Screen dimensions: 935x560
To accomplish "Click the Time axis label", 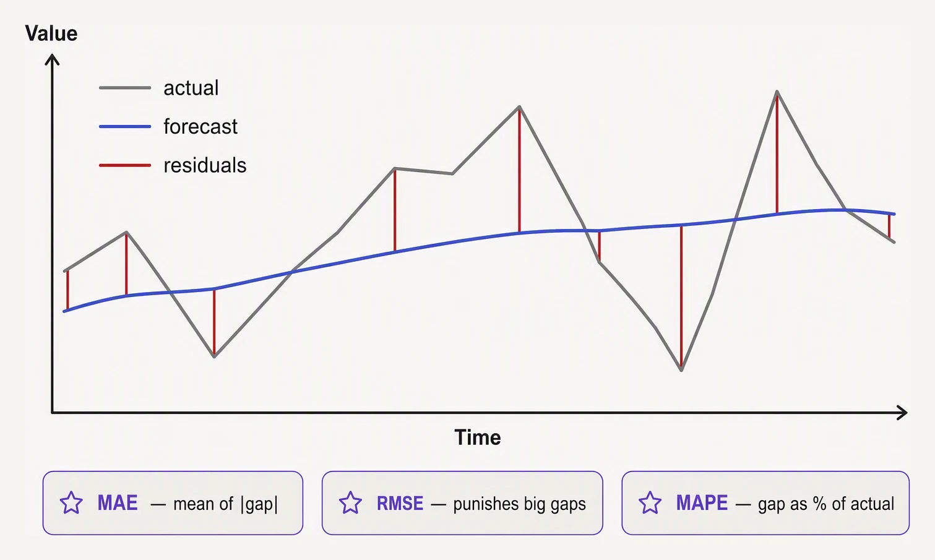I will pyautogui.click(x=478, y=437).
